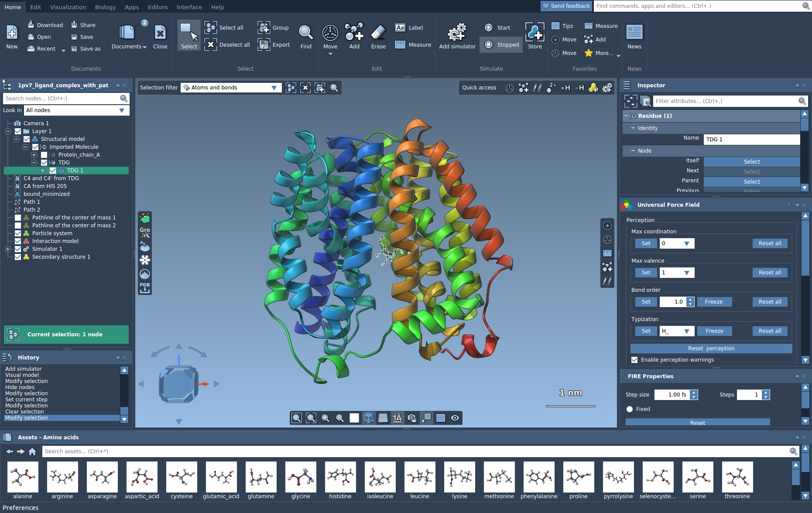Open the Editors menu
Screen dimensions: 812x513
[x=158, y=7]
